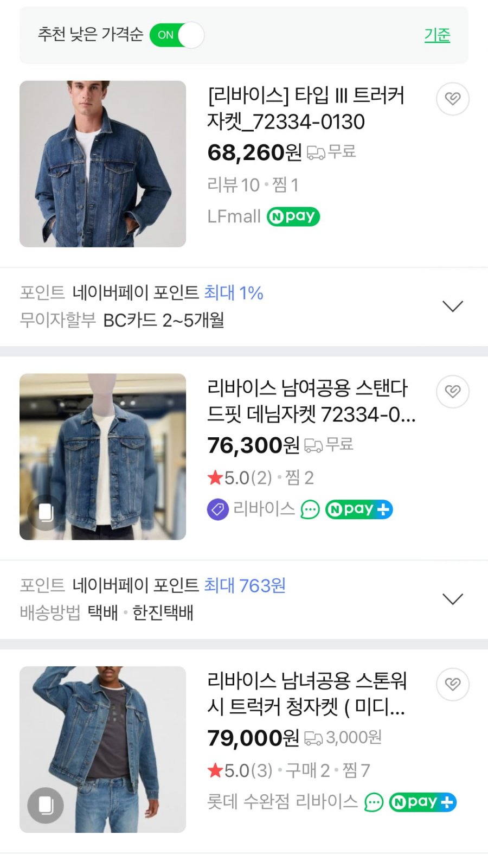Tap heart icon for 스톤워시 트럭커 청자켓
Viewport: 488px width, 868px height.
[453, 684]
